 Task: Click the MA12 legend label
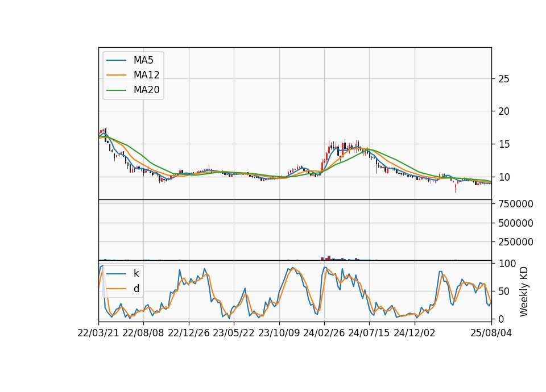[x=146, y=75]
